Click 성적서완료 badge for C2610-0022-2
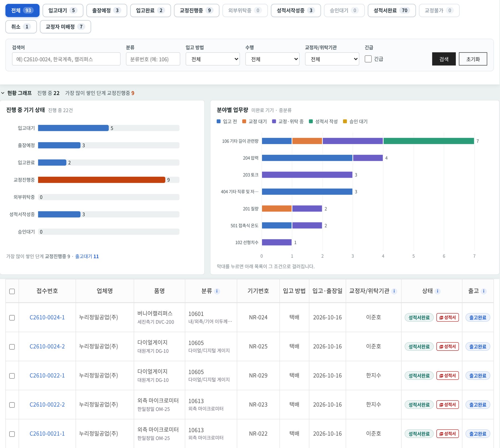The height and width of the screenshot is (448, 500). pos(419,405)
